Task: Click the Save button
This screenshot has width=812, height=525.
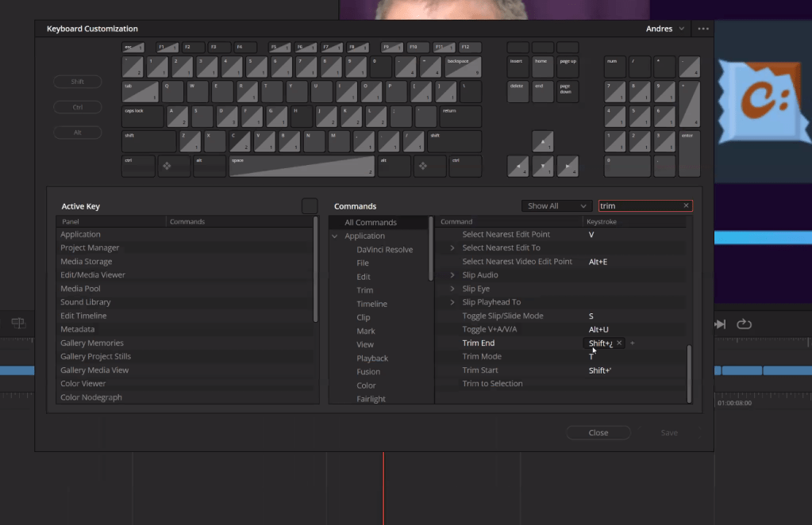Action: point(669,432)
